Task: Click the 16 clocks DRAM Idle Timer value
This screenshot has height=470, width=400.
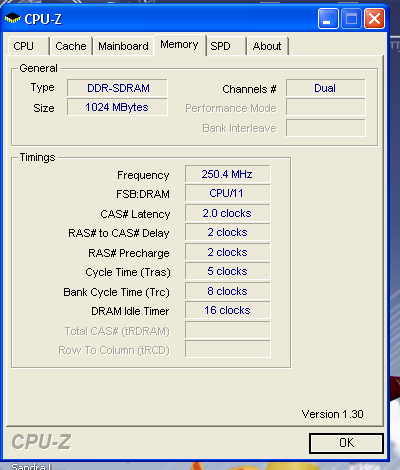Action: (228, 310)
